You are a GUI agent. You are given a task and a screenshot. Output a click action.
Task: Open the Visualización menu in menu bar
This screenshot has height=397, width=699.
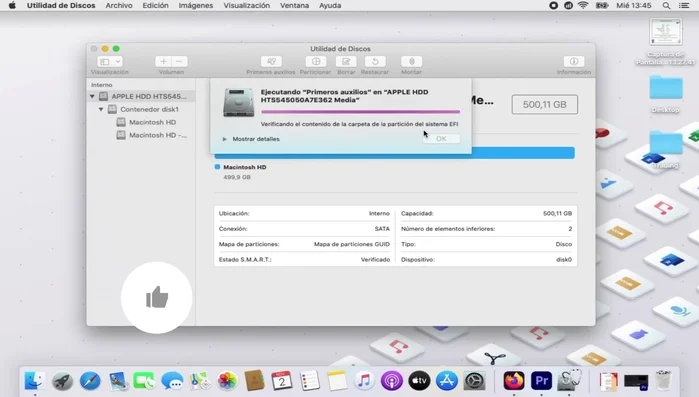click(x=247, y=5)
